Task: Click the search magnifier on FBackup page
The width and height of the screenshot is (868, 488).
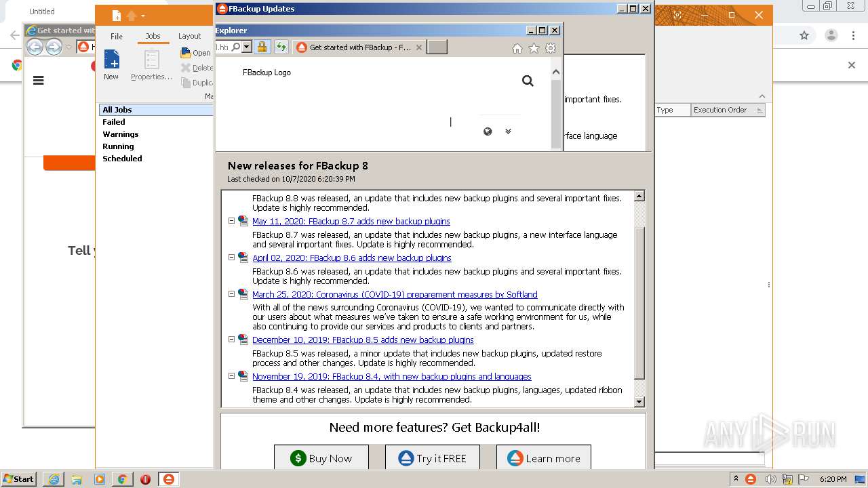Action: (x=528, y=81)
